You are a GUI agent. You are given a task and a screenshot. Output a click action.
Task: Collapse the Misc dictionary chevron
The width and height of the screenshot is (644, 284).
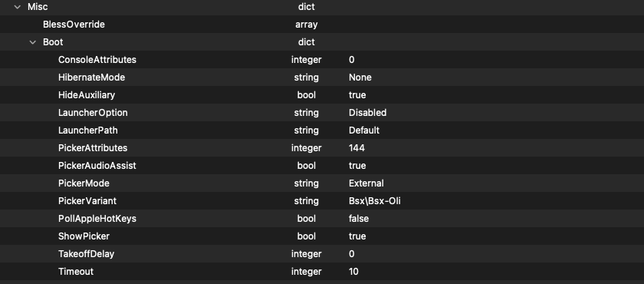(x=17, y=7)
